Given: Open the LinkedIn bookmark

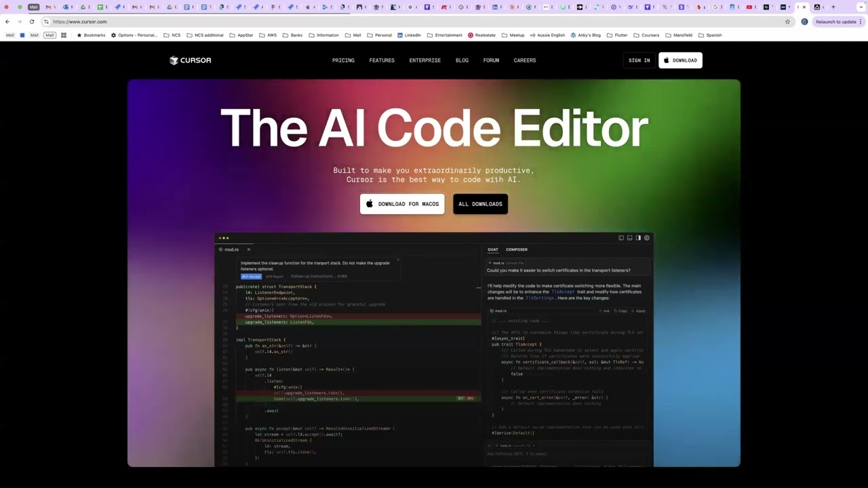Looking at the screenshot, I should click(x=409, y=35).
